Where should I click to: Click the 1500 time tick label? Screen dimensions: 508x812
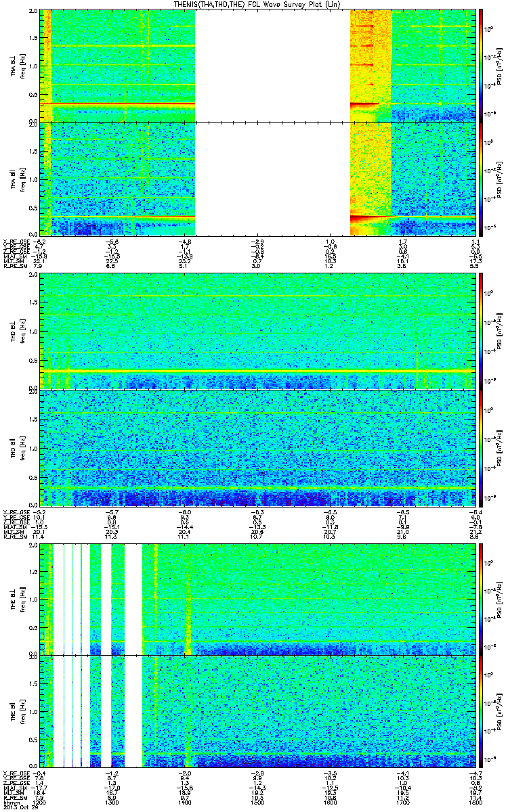click(x=257, y=803)
